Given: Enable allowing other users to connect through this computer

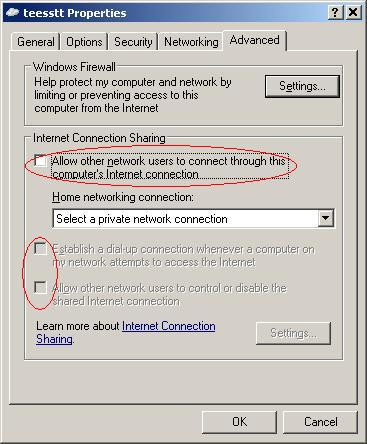Looking at the screenshot, I should (x=40, y=161).
